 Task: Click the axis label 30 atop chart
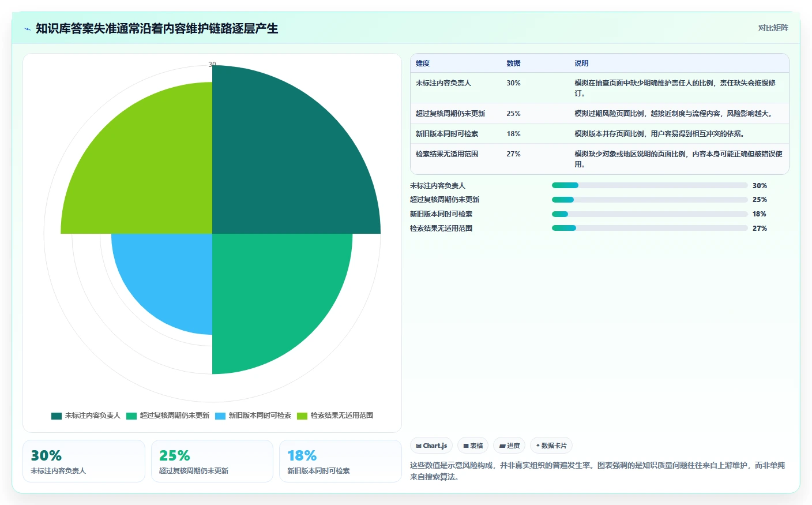pyautogui.click(x=212, y=65)
